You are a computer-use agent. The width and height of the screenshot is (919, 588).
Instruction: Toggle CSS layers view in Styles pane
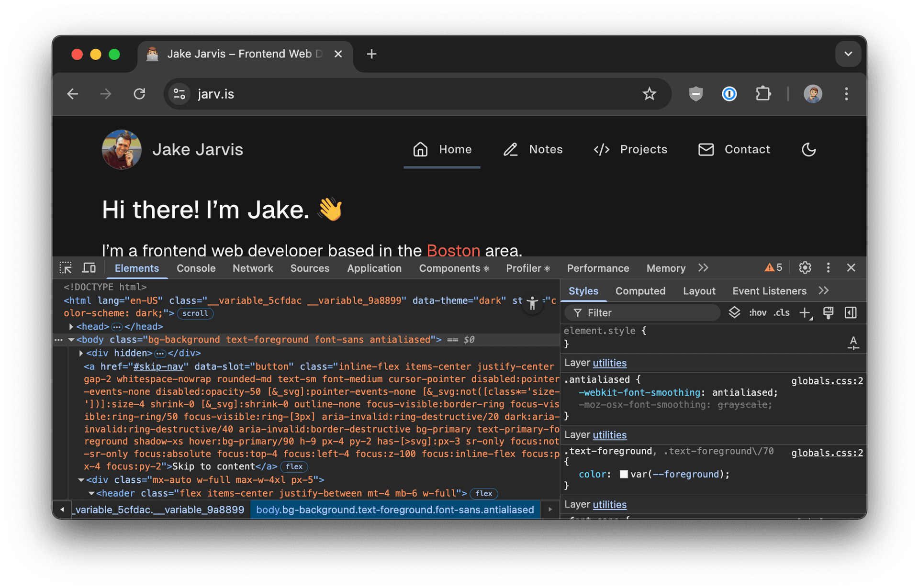[734, 312]
